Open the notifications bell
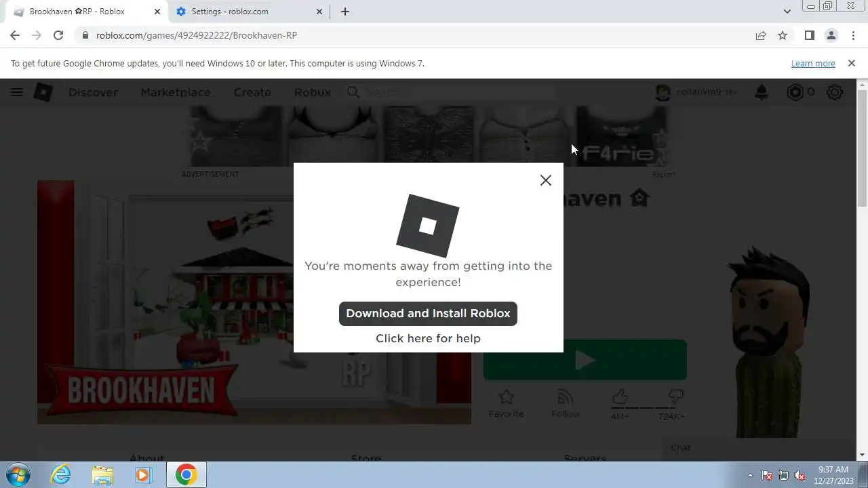Screen dimensions: 868x488 (762, 92)
